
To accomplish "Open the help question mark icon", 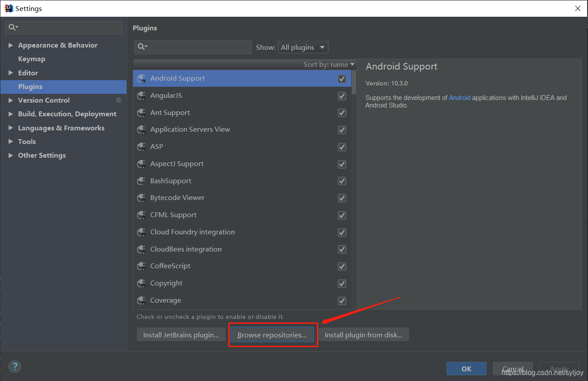I will pos(15,366).
